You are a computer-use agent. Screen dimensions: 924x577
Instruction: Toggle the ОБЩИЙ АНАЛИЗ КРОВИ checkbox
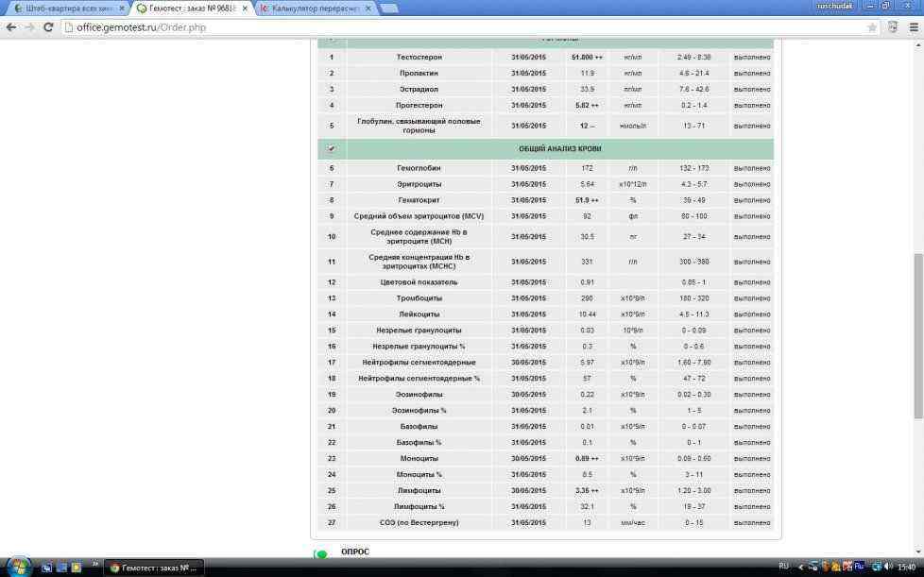point(331,148)
